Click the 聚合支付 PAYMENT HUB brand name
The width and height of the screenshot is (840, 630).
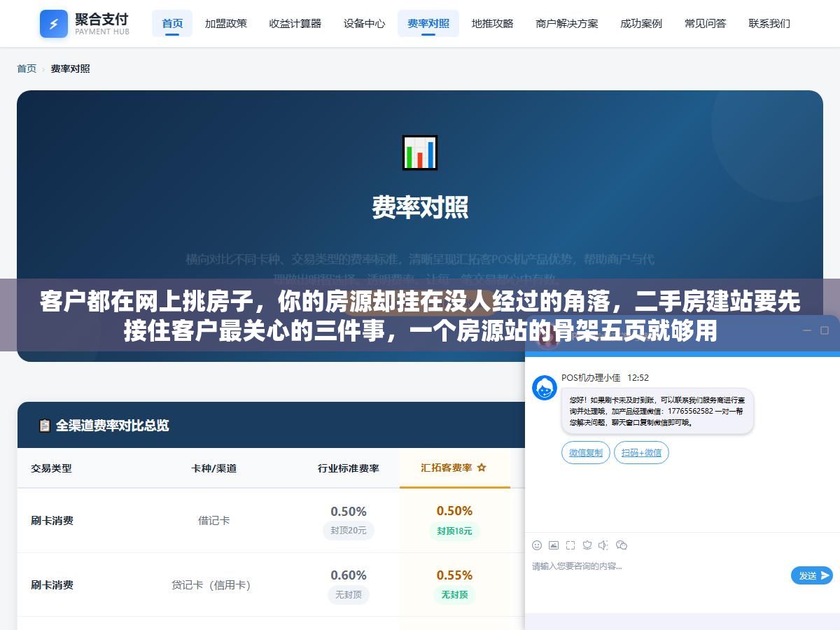click(102, 24)
